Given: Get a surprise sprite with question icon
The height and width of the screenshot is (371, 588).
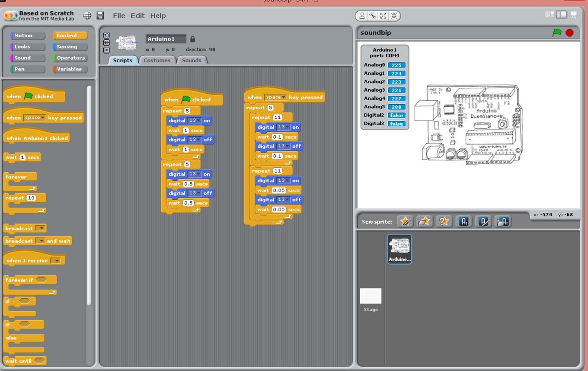Looking at the screenshot, I should 444,221.
